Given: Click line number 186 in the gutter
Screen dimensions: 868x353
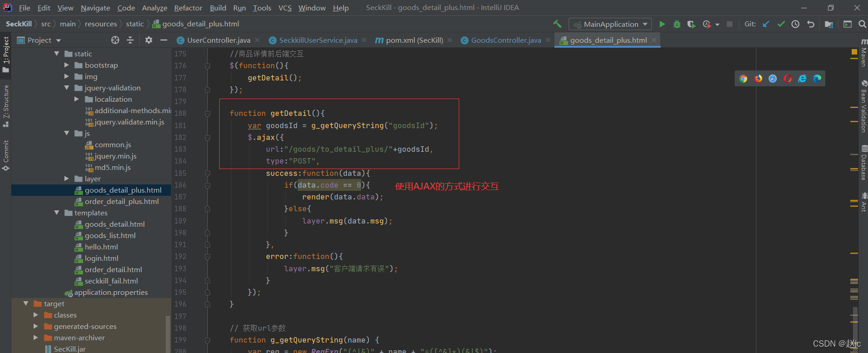Looking at the screenshot, I should click(180, 185).
